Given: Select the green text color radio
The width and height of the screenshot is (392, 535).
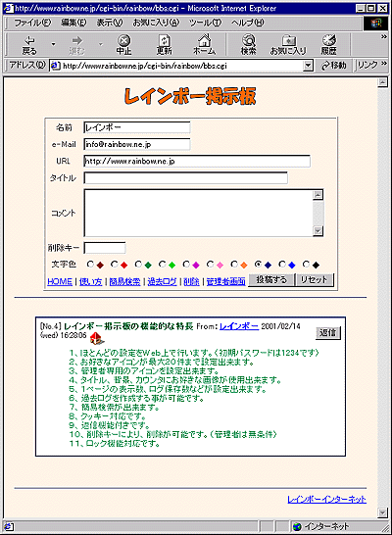Looking at the screenshot, I should [162, 265].
